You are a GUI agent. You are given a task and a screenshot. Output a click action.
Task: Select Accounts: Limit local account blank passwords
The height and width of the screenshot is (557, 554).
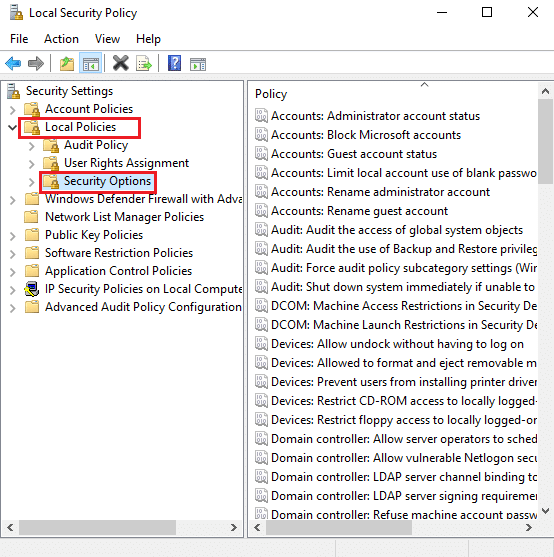403,173
